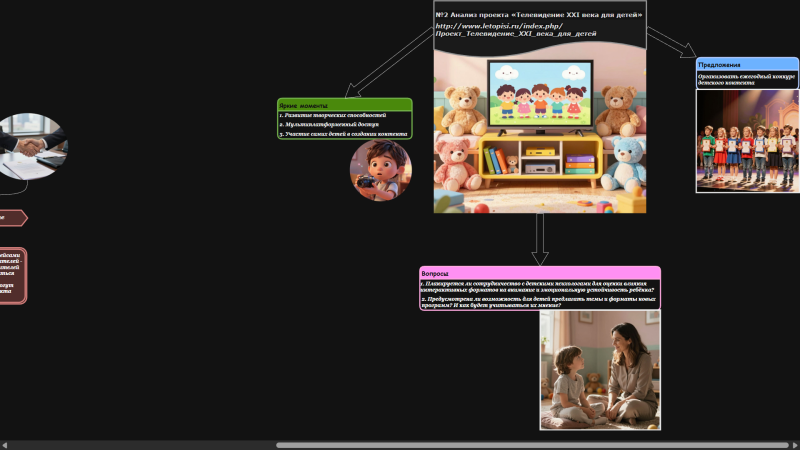The width and height of the screenshot is (800, 450).
Task: Click the central node title Анализ проекта
Action: click(x=540, y=16)
